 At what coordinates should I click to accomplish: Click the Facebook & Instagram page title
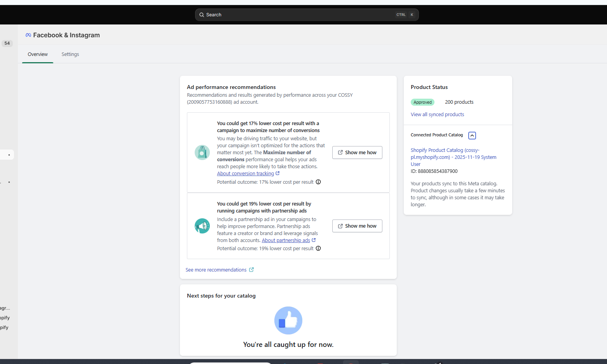point(66,35)
